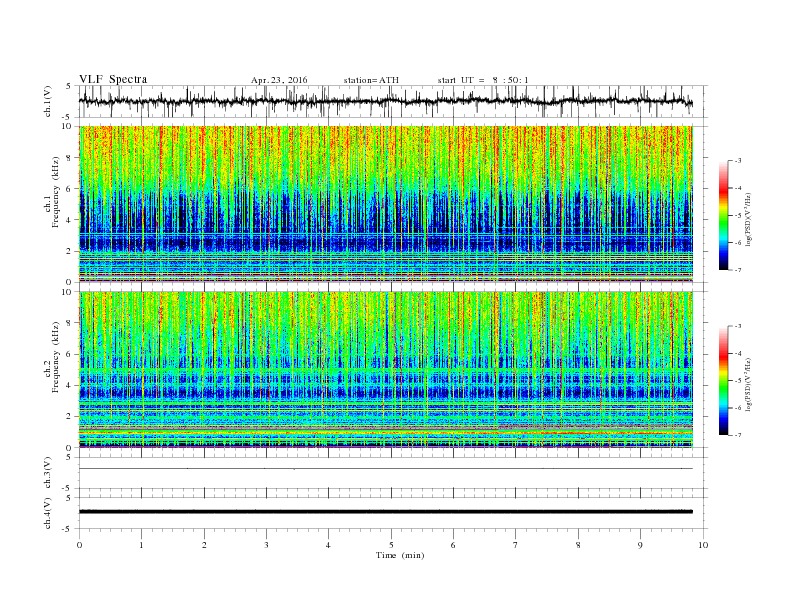
Task: Click the "Time (min)" axis label
Action: tap(400, 555)
